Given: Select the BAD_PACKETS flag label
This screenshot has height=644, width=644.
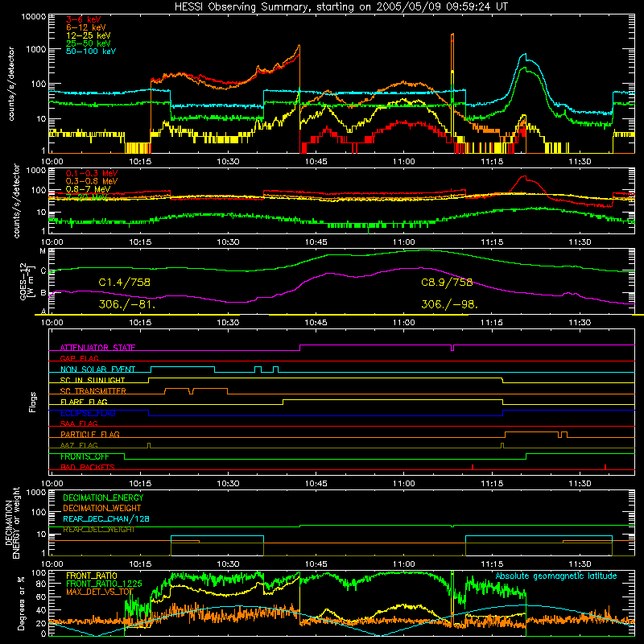Looking at the screenshot, I should point(88,467).
